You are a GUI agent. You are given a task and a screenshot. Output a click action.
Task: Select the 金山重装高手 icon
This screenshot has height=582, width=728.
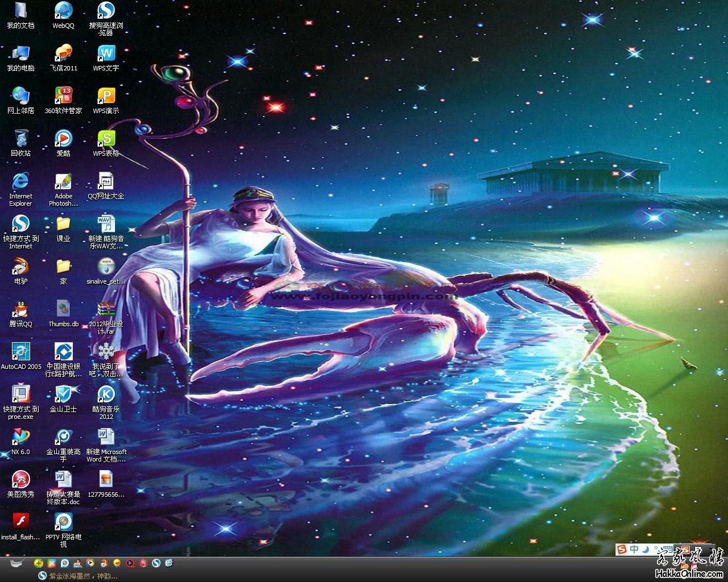coord(63,445)
